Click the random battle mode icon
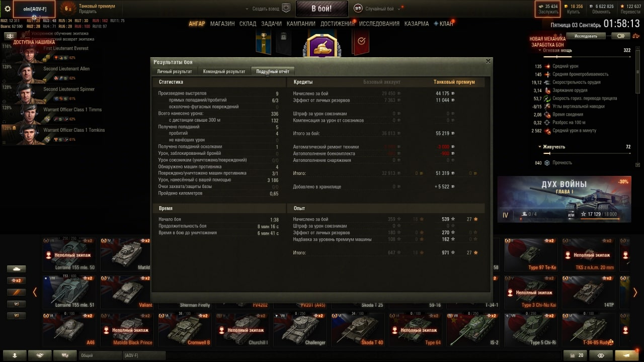Viewport: 644px width, 362px height. coord(358,9)
